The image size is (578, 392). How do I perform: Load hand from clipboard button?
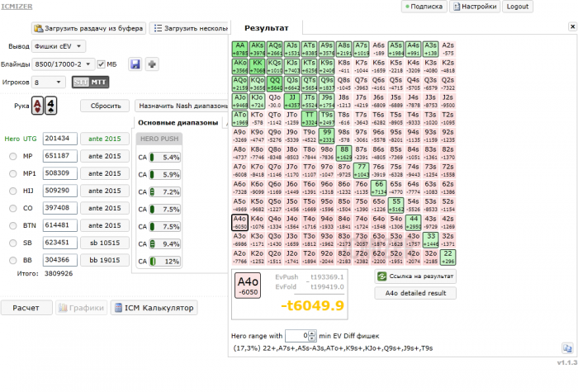[88, 28]
